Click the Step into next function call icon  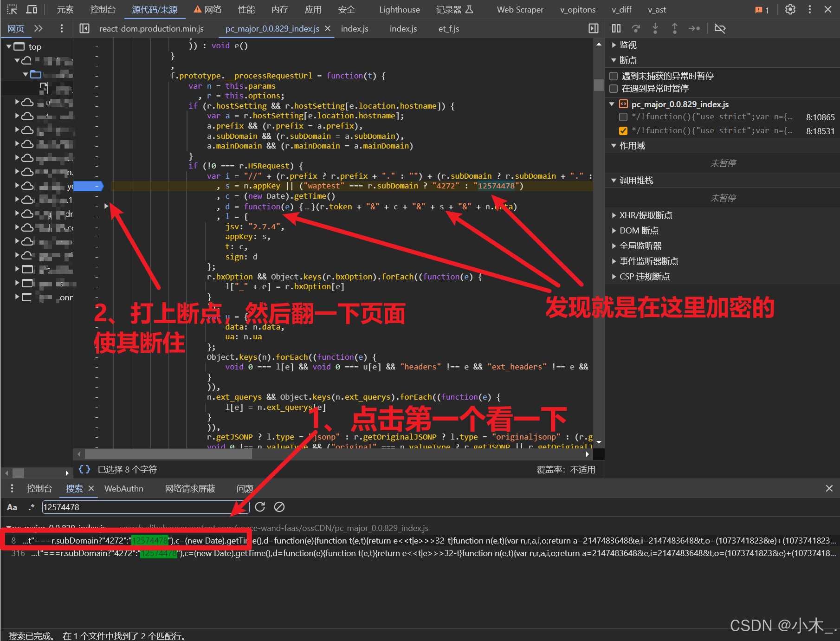655,28
